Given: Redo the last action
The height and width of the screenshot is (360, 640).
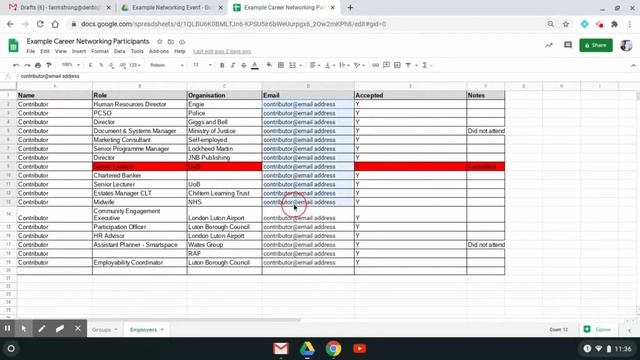Looking at the screenshot, I should tap(27, 65).
